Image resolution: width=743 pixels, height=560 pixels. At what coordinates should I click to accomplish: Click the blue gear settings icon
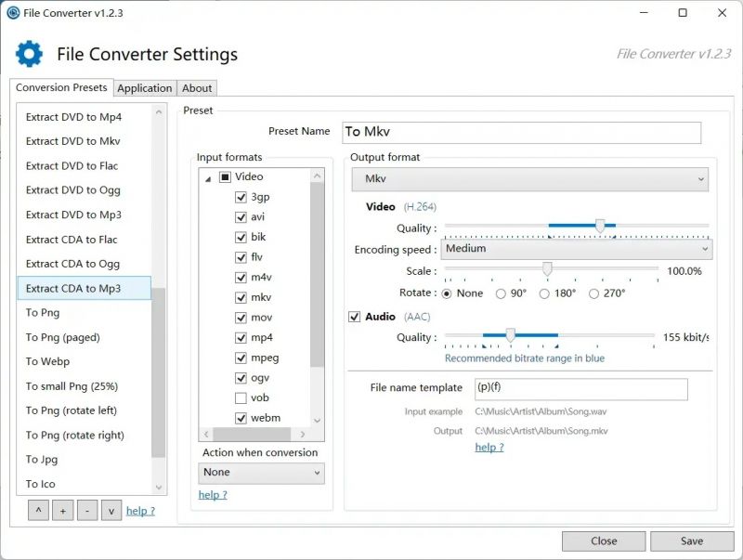pyautogui.click(x=29, y=54)
